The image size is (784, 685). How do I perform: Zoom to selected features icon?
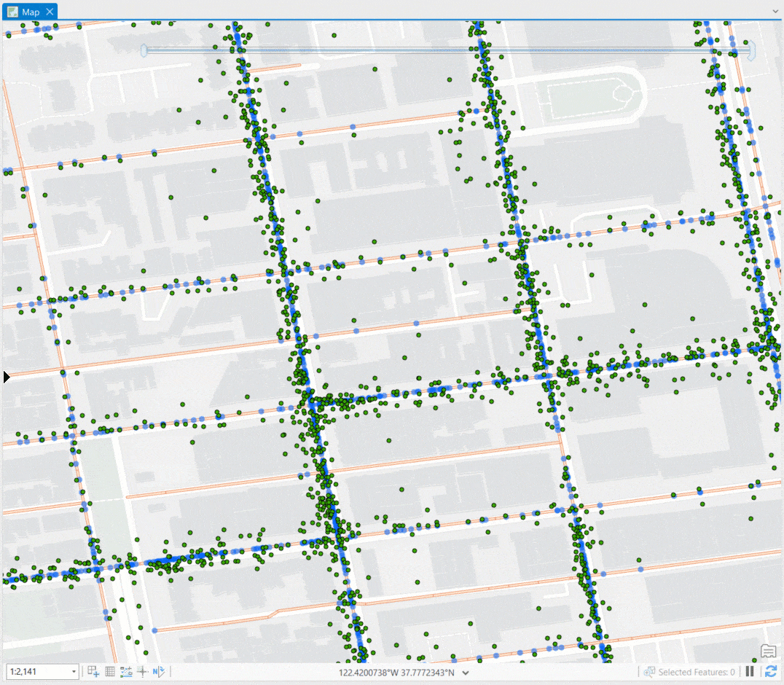pos(649,672)
